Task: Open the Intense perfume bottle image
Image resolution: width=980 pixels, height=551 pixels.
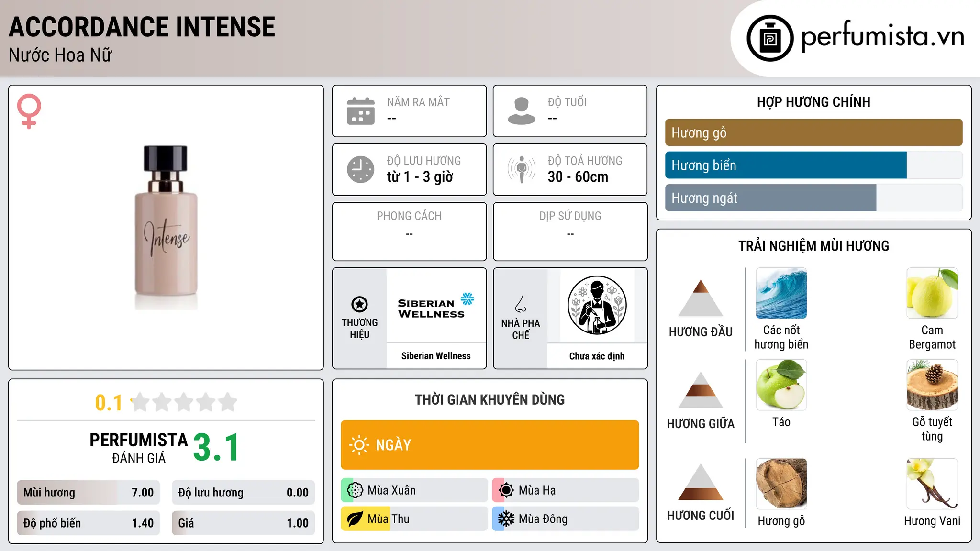Action: click(166, 228)
